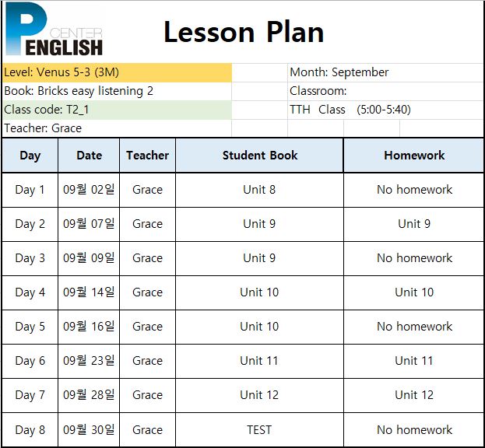Image resolution: width=485 pixels, height=448 pixels.
Task: Select the 09월 07일 date cell
Action: click(89, 224)
